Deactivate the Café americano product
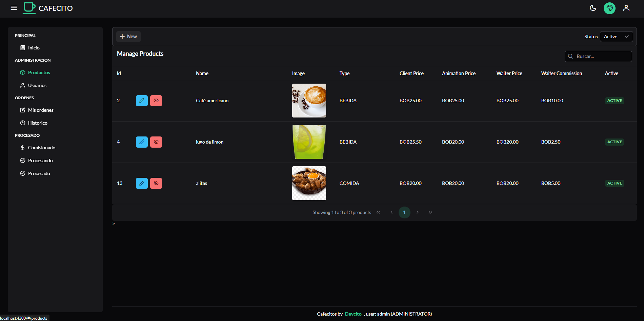The width and height of the screenshot is (644, 321). coord(156,101)
